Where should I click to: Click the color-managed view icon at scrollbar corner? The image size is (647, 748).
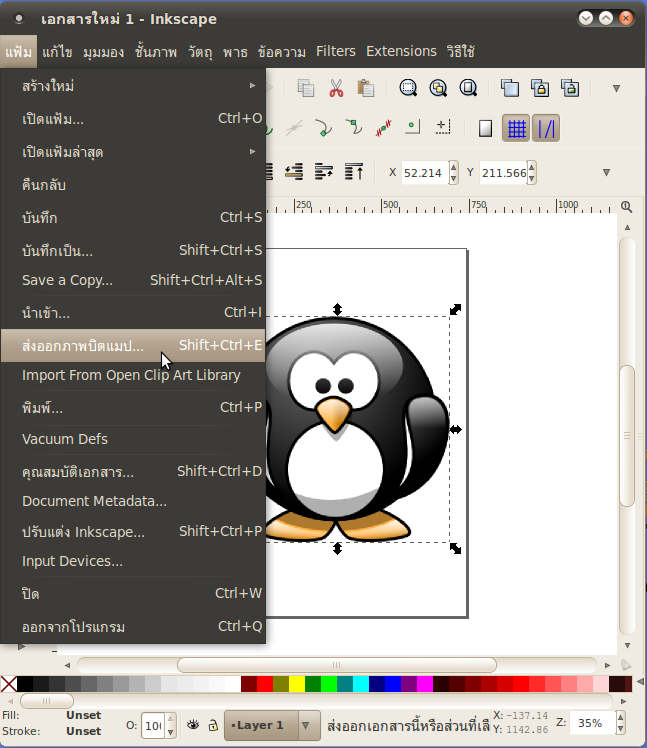[626, 665]
